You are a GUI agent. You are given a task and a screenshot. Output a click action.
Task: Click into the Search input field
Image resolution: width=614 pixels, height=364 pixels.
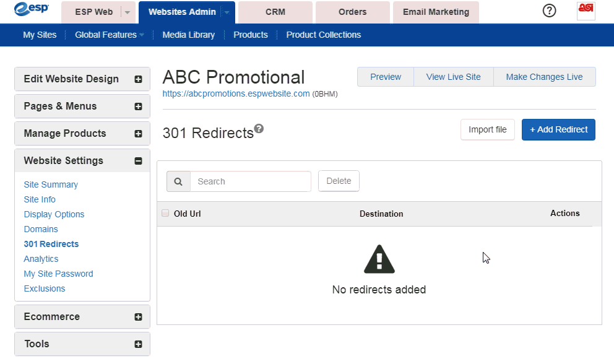click(x=251, y=181)
